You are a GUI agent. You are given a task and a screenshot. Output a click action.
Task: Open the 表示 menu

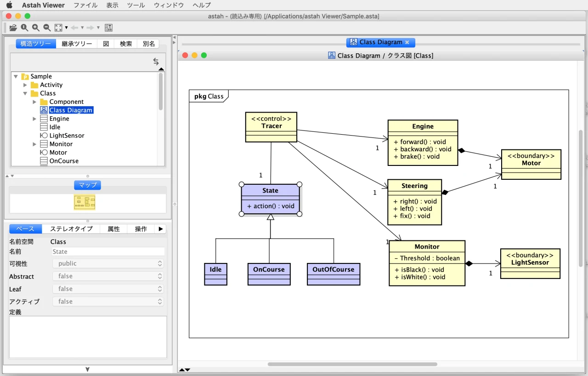coord(112,5)
